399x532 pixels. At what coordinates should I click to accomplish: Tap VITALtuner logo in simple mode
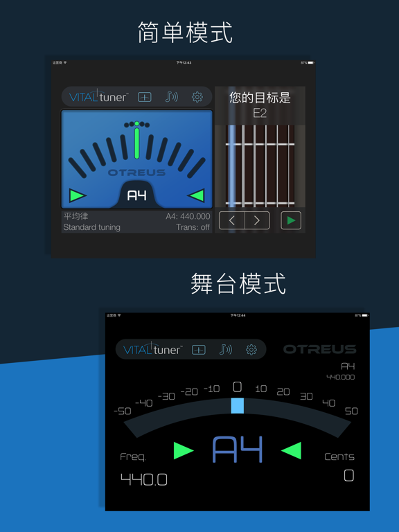coord(99,96)
